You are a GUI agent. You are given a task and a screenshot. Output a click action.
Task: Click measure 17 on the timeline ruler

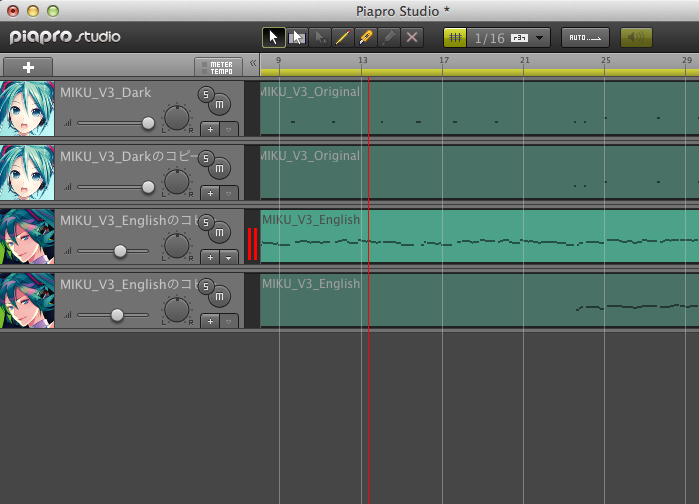[444, 60]
